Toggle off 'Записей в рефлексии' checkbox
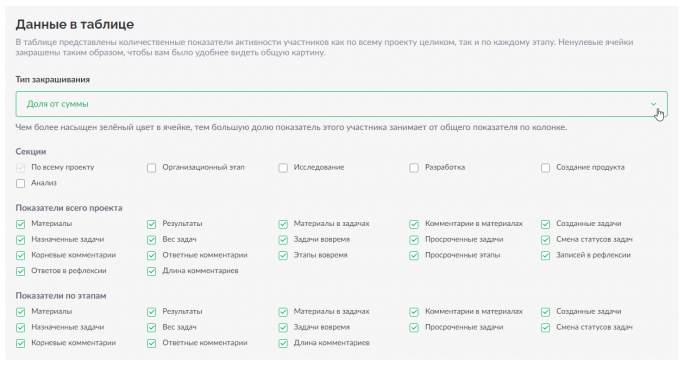Viewport: 690px width, 375px height. click(546, 256)
